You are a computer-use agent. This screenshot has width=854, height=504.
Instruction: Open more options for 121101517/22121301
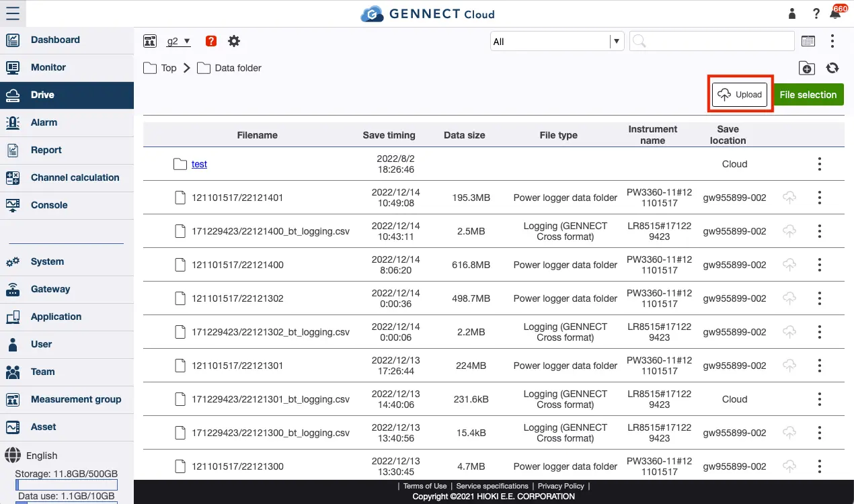pos(820,366)
